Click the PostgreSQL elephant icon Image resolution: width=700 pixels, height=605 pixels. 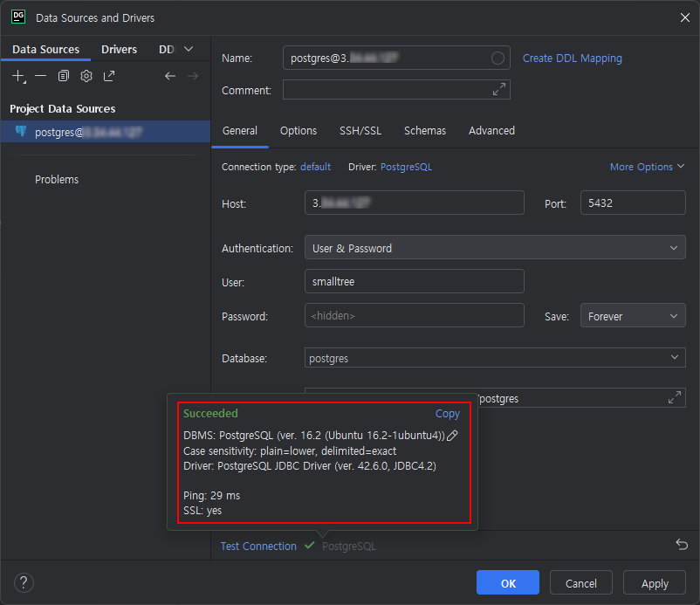21,131
